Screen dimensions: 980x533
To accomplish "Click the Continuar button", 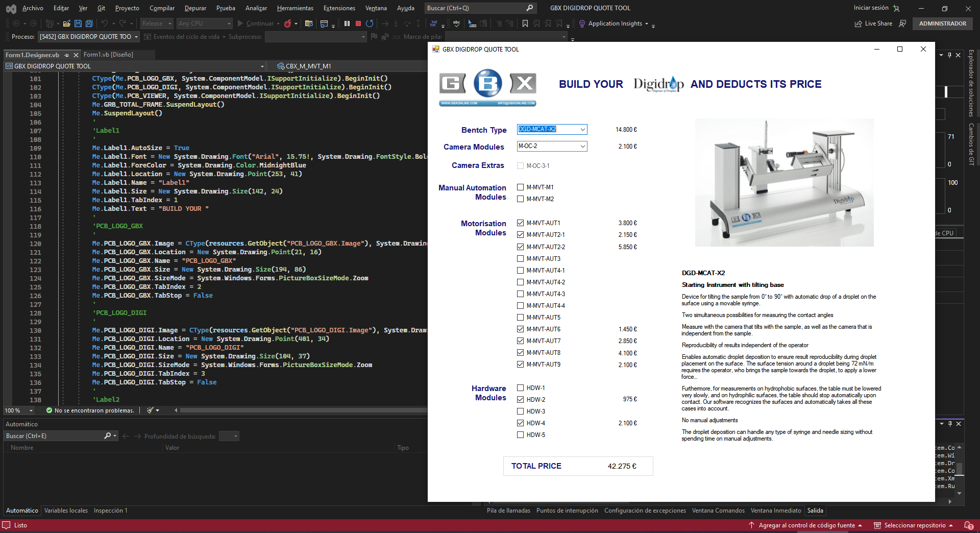I will pos(259,23).
